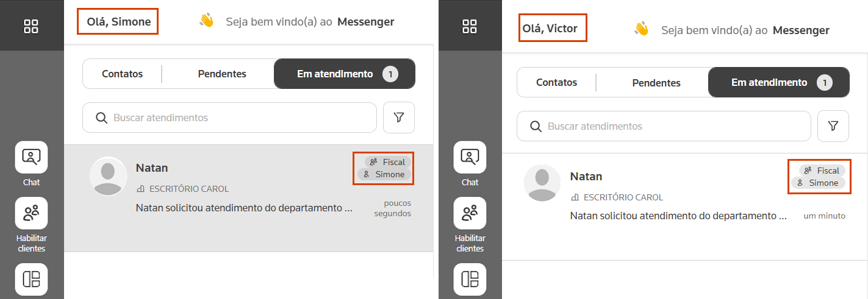Open Natan's conversation in Simone's list
Screen dimensions: 868x299
pos(249,198)
